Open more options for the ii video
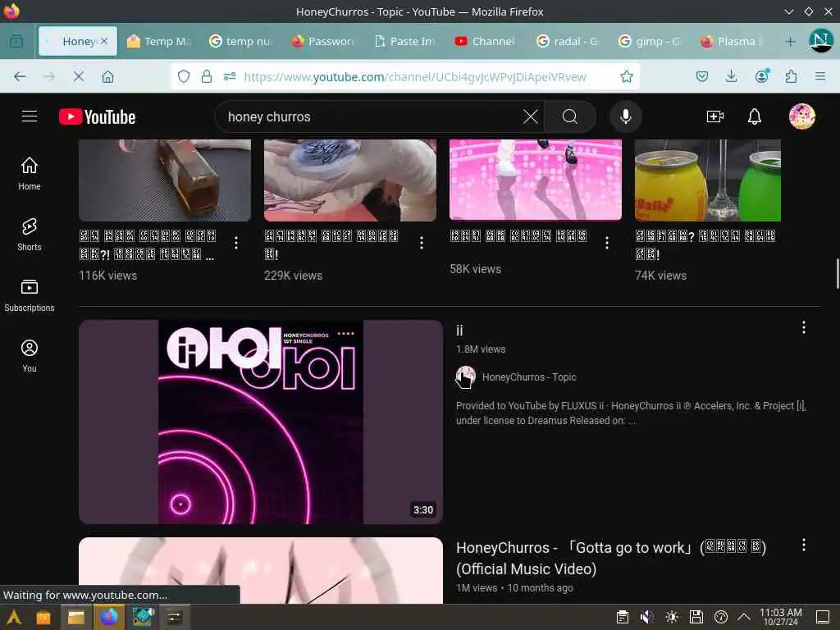 click(804, 327)
